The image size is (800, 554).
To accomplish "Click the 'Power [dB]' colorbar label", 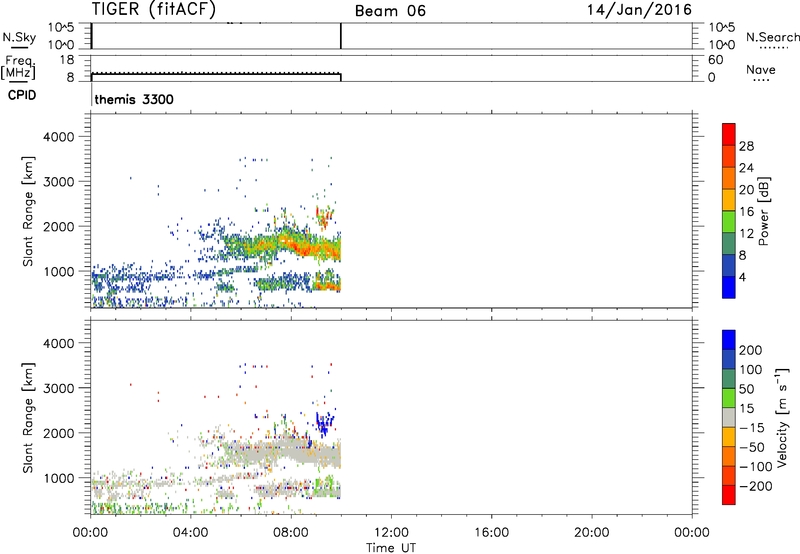I will pyautogui.click(x=763, y=211).
